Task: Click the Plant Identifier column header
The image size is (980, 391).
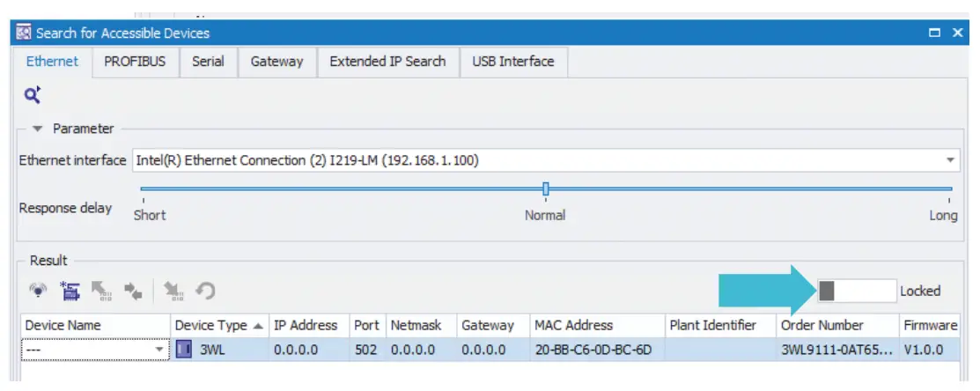Action: tap(720, 326)
